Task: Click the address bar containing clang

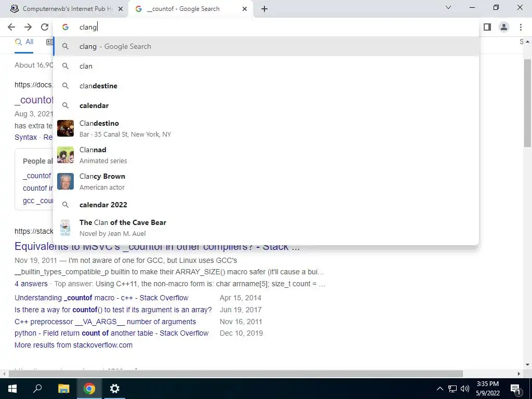Action: [x=265, y=27]
